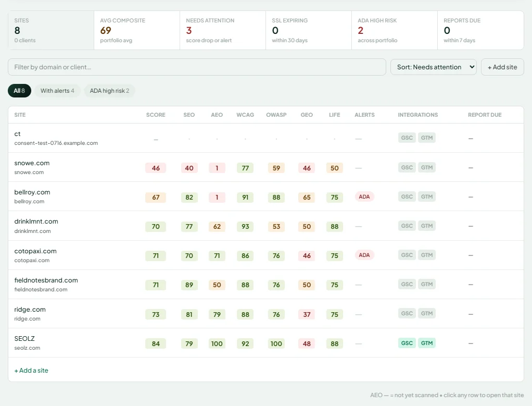Open the Sites 8 summary card
Viewport: 532px width, 406px height.
tap(51, 30)
